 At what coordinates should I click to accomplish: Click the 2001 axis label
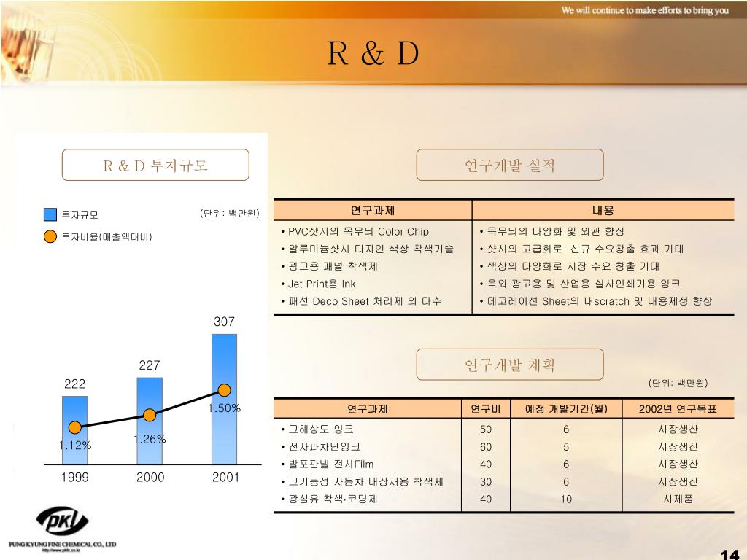tap(225, 477)
